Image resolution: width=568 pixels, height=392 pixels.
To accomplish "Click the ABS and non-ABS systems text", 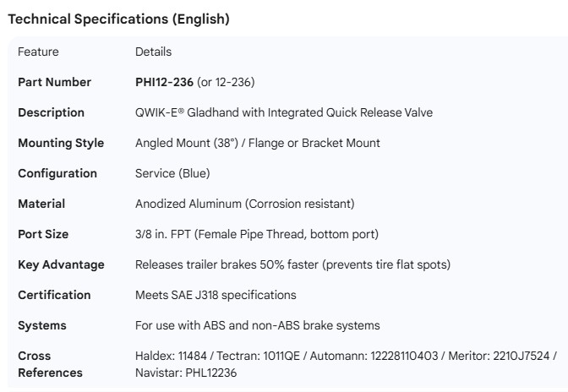I will (x=257, y=325).
